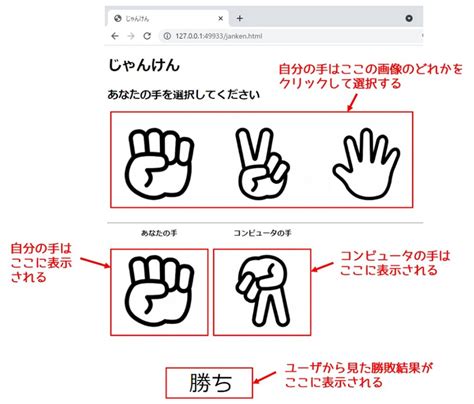Click the computer's inverted scissors hand image
Viewport: 474px width, 404px height.
point(263,291)
